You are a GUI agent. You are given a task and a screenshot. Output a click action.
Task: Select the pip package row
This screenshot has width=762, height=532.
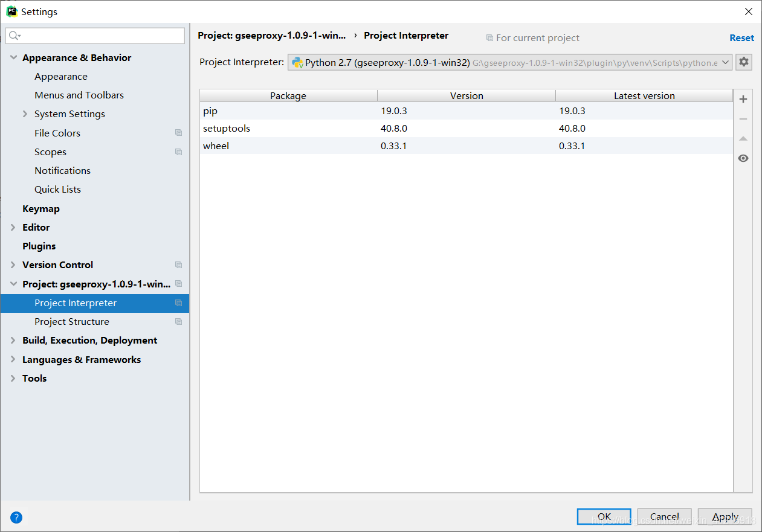tap(466, 111)
